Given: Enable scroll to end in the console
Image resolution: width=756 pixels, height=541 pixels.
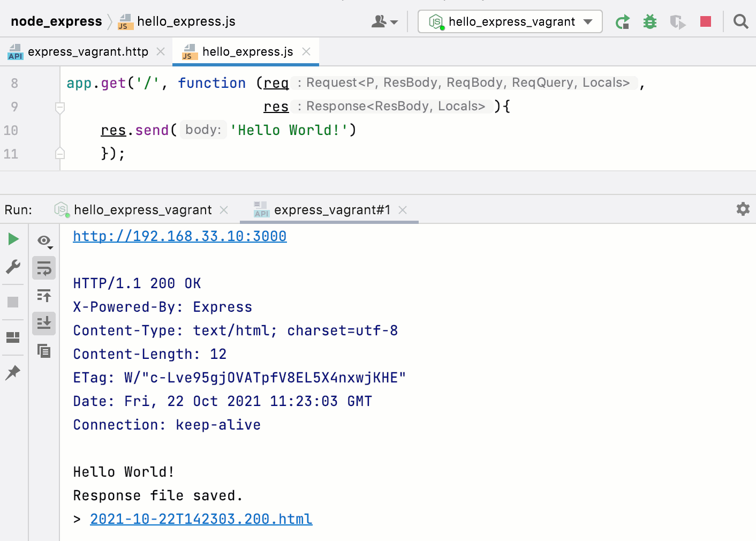Looking at the screenshot, I should [x=44, y=323].
